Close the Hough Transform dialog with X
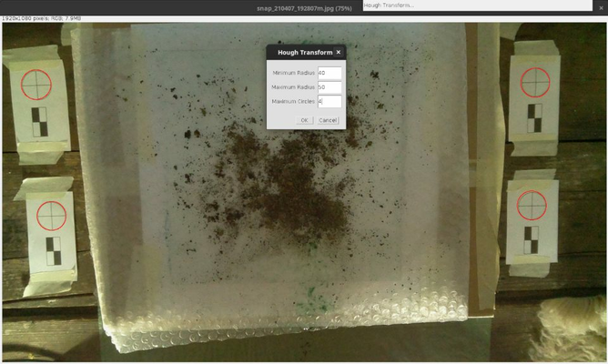The image size is (608, 364). pyautogui.click(x=339, y=53)
